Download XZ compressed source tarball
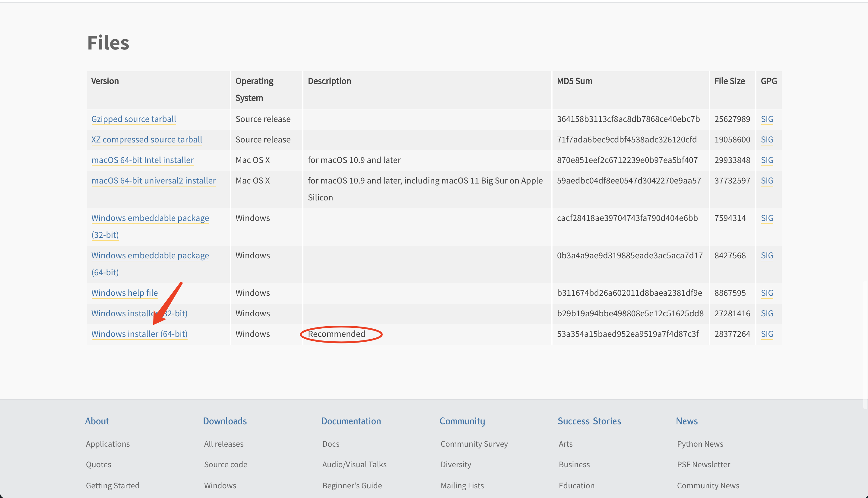 click(x=147, y=139)
